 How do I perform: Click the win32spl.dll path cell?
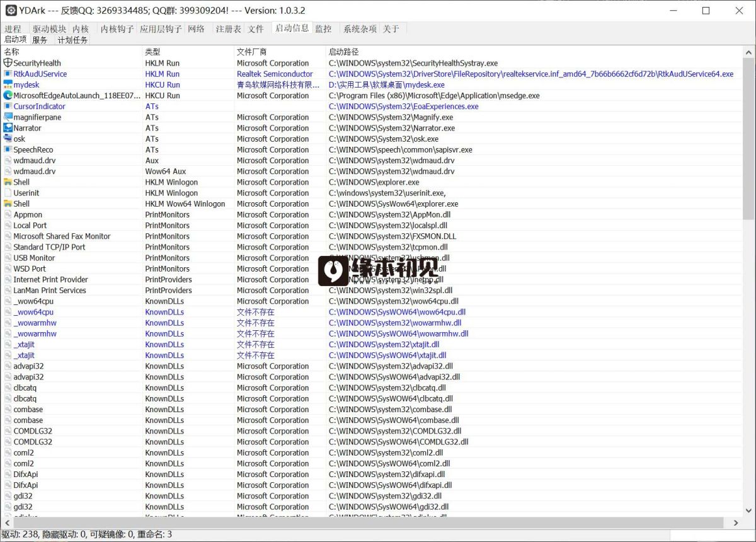(391, 290)
